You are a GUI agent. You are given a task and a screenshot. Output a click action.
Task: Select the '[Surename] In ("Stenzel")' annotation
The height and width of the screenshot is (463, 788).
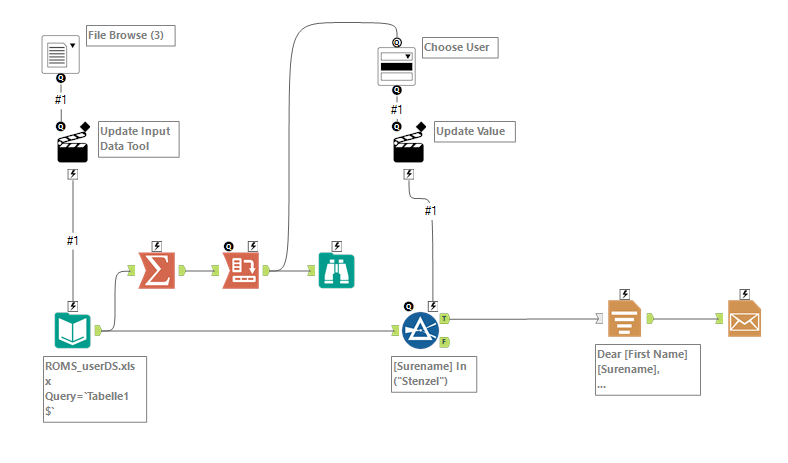434,375
